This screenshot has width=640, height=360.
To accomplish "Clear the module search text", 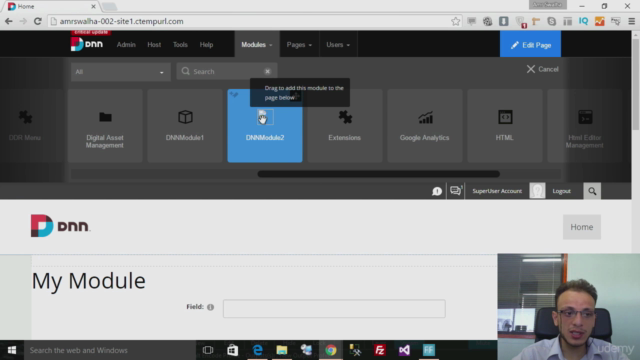I will pos(267,71).
